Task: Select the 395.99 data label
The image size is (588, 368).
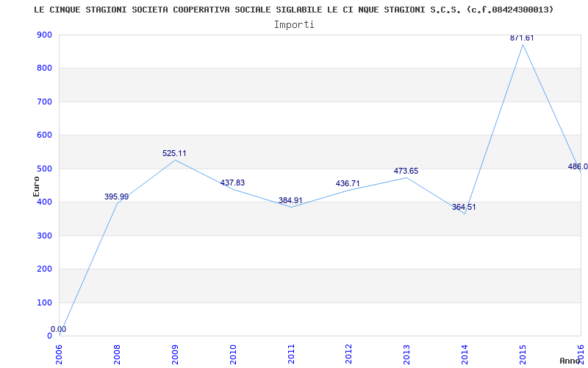Action: coord(116,197)
